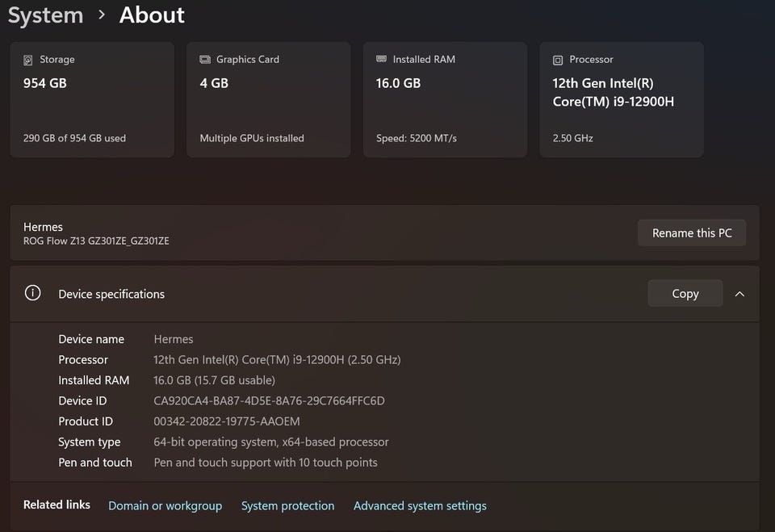The width and height of the screenshot is (775, 532).
Task: Click the Hermes PC name heading
Action: coord(43,227)
